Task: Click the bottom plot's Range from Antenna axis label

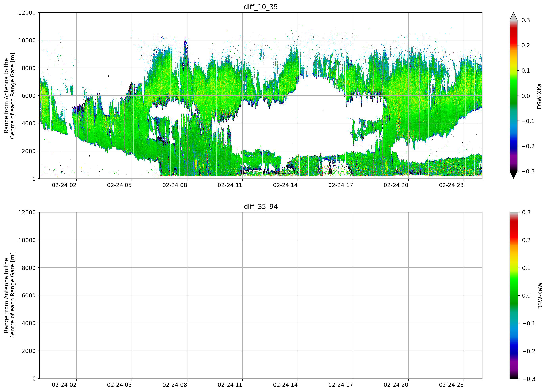Action: click(9, 295)
